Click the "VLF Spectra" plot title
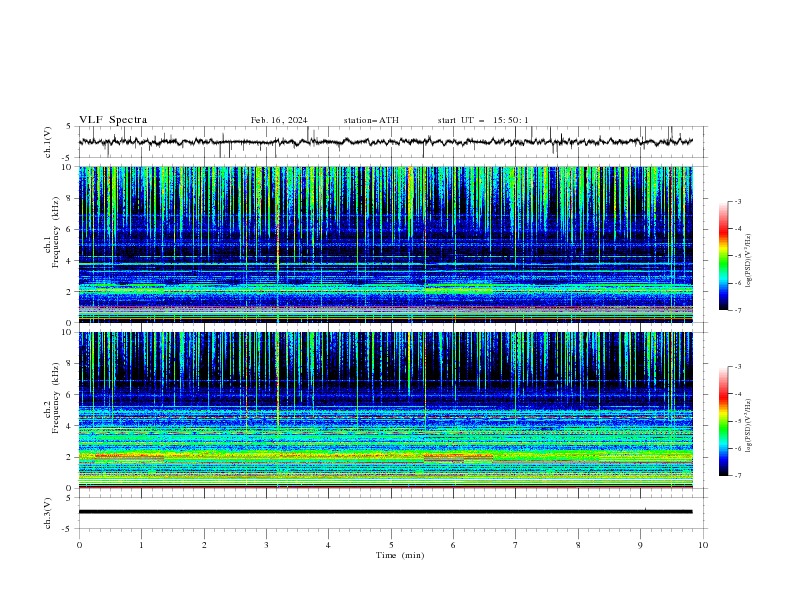This screenshot has width=792, height=612. (113, 120)
